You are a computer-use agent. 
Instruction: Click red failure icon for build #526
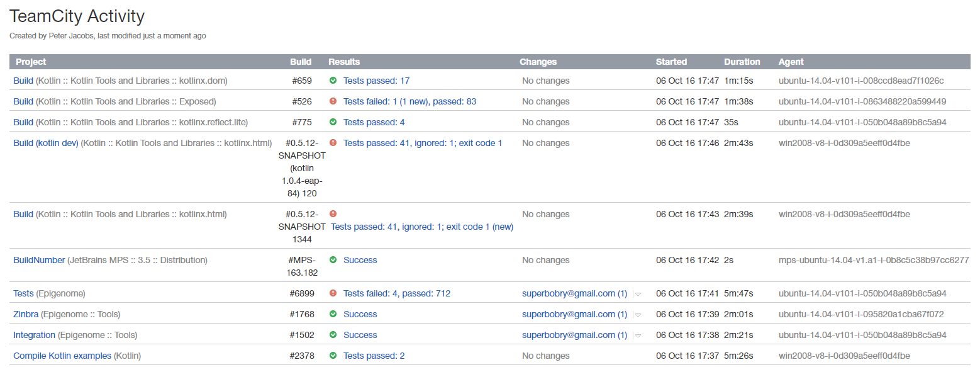[x=333, y=101]
